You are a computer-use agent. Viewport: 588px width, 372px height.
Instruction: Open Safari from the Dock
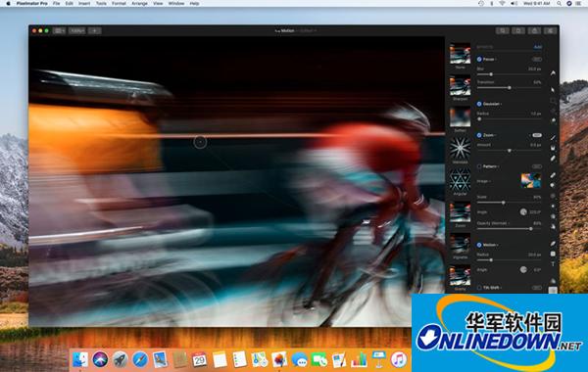[x=140, y=359]
